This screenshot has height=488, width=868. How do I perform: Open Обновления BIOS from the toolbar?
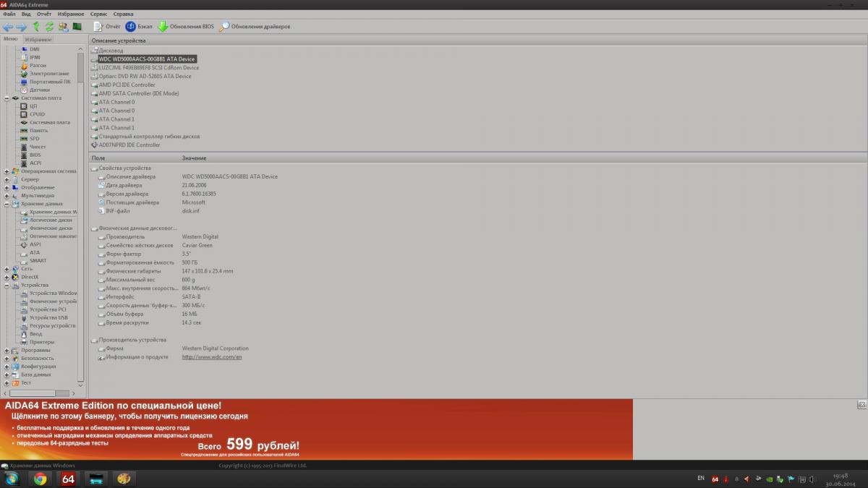[186, 27]
